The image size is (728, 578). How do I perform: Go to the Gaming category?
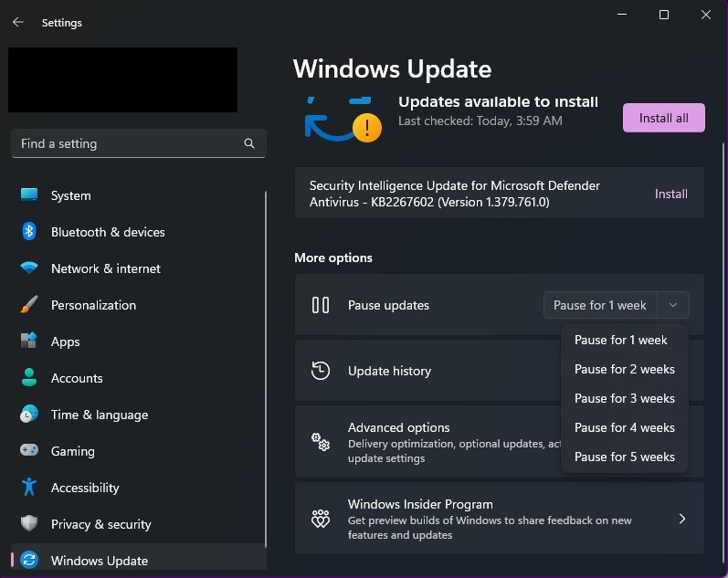coord(138,451)
